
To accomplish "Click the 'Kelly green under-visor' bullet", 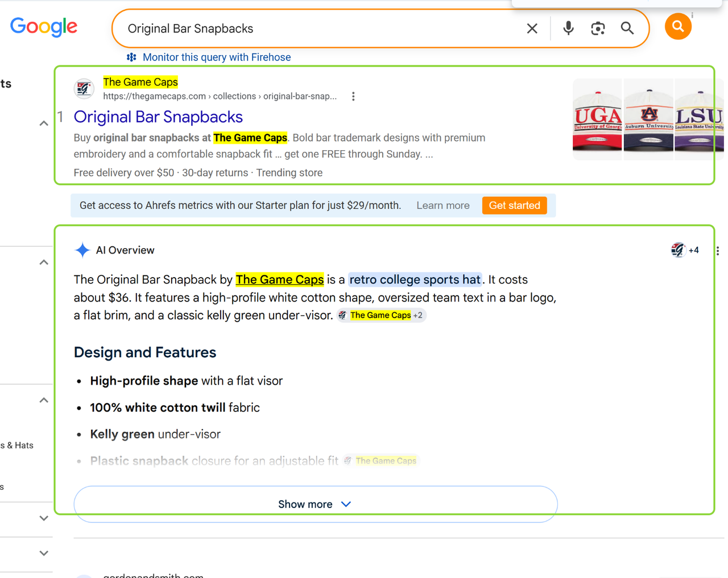I will coord(155,434).
